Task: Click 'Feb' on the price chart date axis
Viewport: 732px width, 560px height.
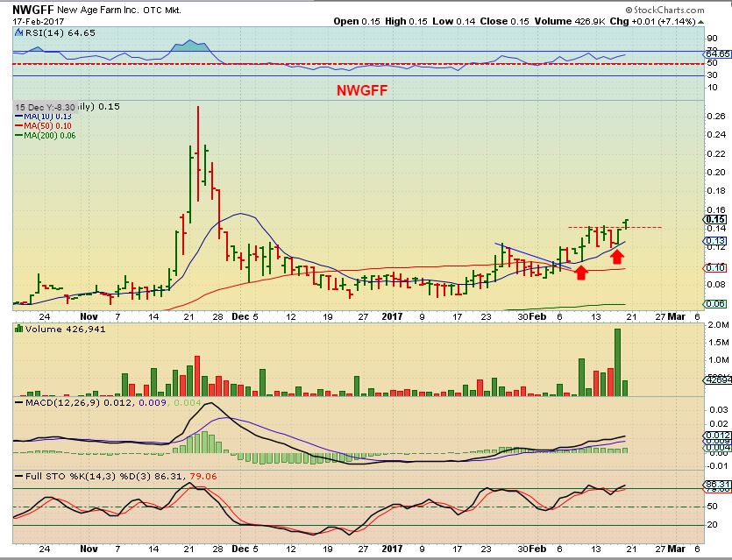Action: (537, 316)
